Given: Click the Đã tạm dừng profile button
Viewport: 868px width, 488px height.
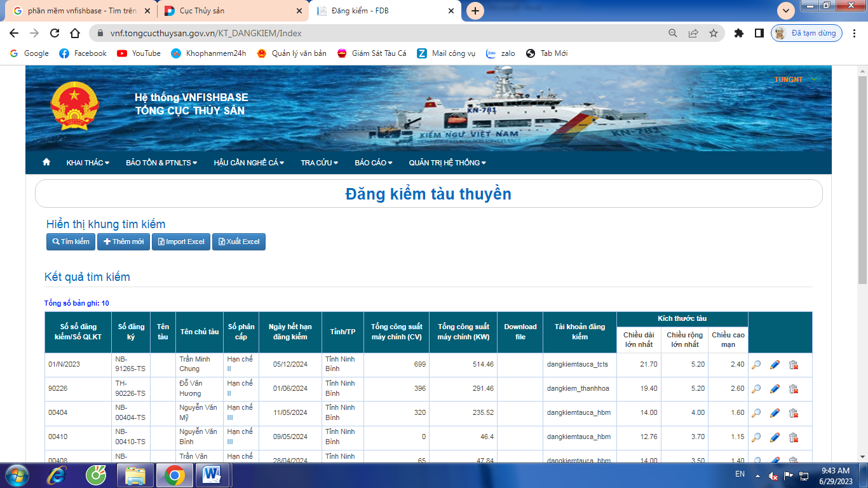Looking at the screenshot, I should coord(806,33).
